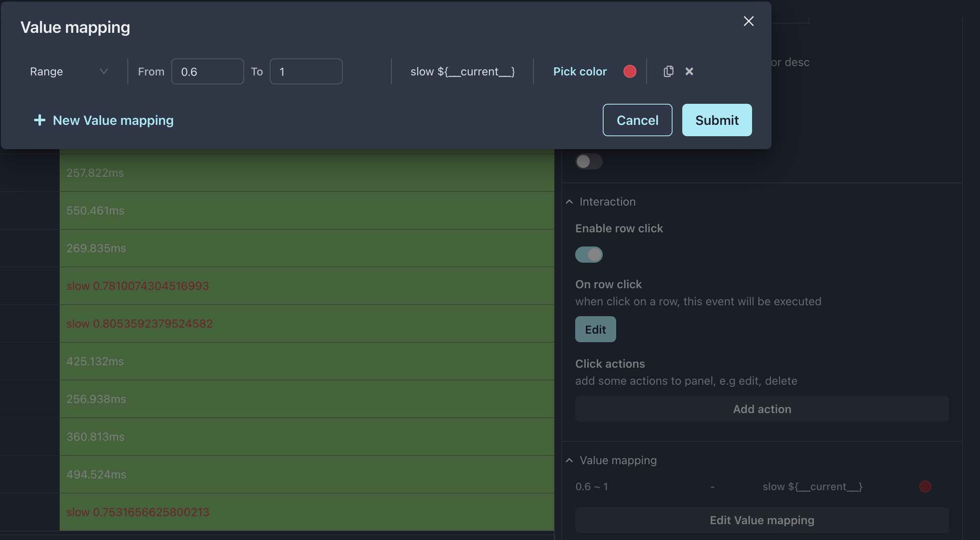Open the Range type dropdown
Screen dimensions: 980x540
pyautogui.click(x=69, y=71)
